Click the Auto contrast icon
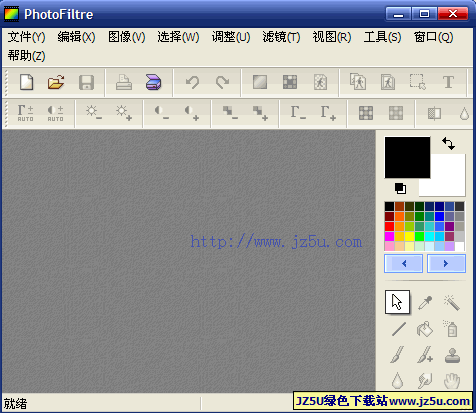476x413 pixels. click(x=55, y=113)
